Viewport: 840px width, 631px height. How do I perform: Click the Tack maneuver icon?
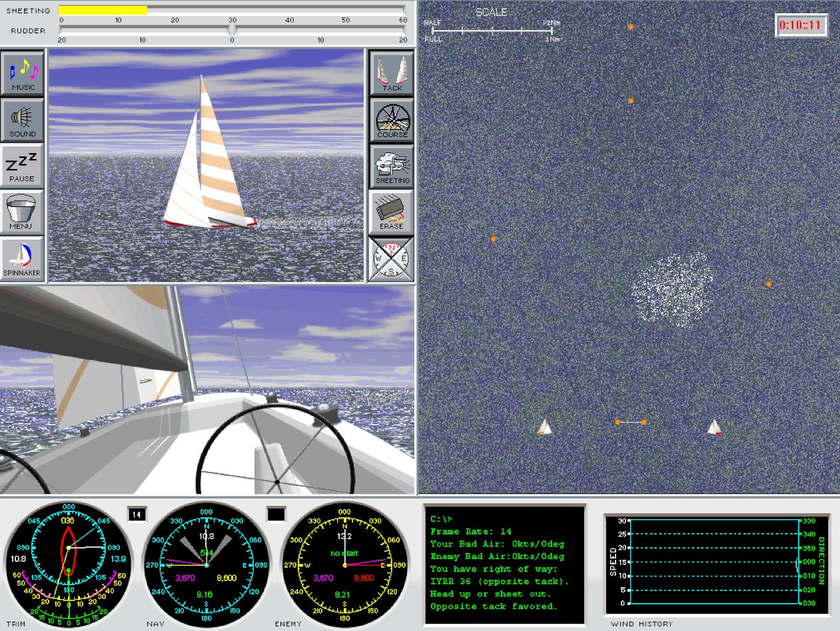click(392, 73)
